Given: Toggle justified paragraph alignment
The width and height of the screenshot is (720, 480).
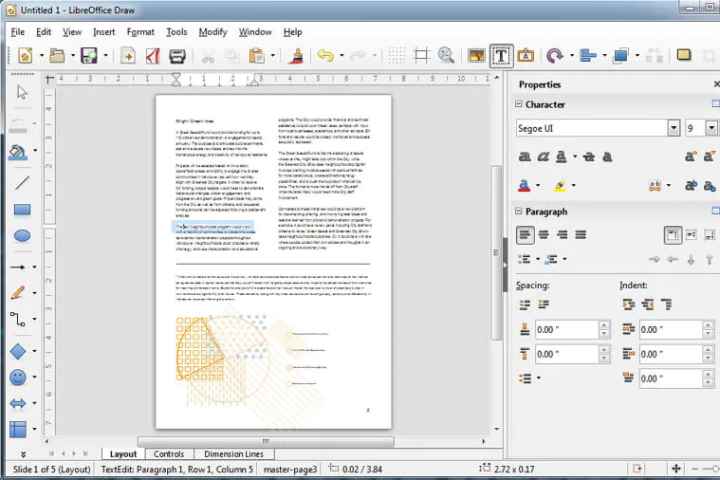Looking at the screenshot, I should pyautogui.click(x=580, y=235).
